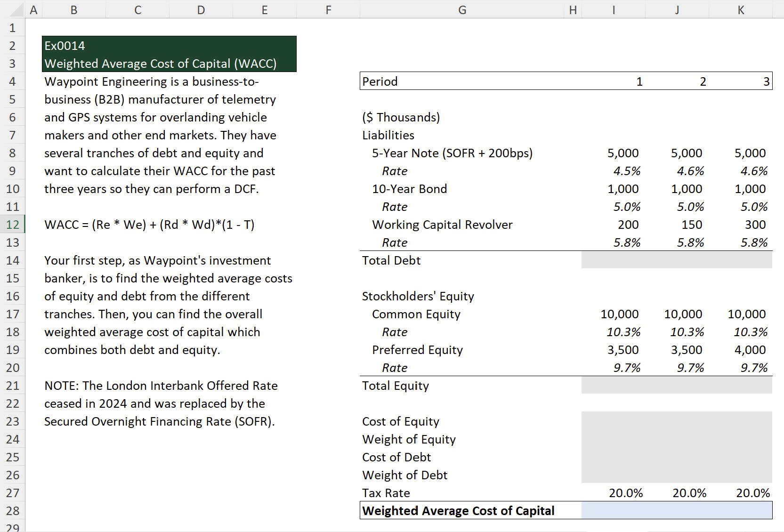This screenshot has width=784, height=532.
Task: Select Total Equity cell for Period 2
Action: coord(677,386)
